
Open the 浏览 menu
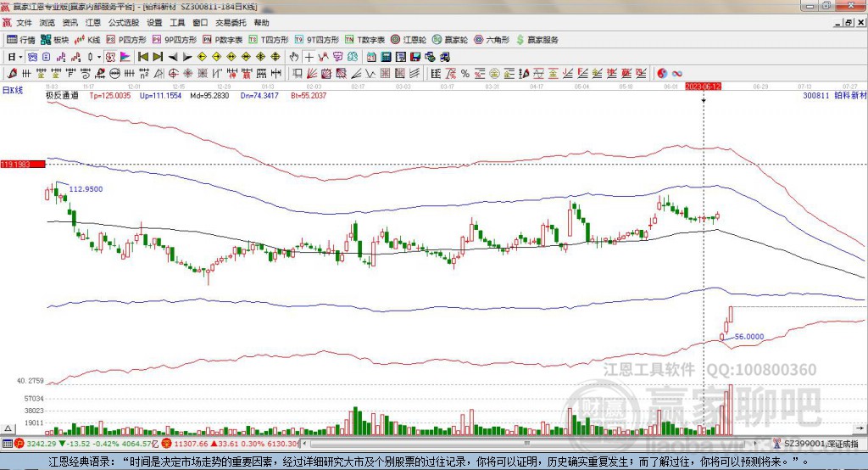pyautogui.click(x=47, y=23)
